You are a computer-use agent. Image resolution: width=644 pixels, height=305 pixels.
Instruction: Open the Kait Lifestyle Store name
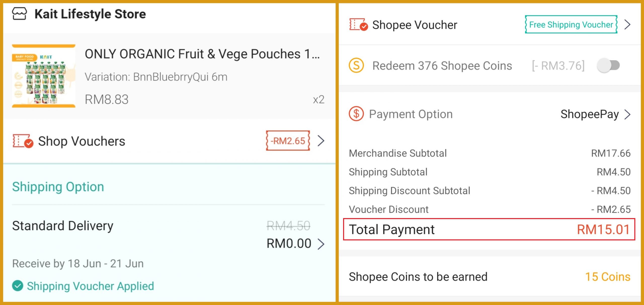click(90, 14)
